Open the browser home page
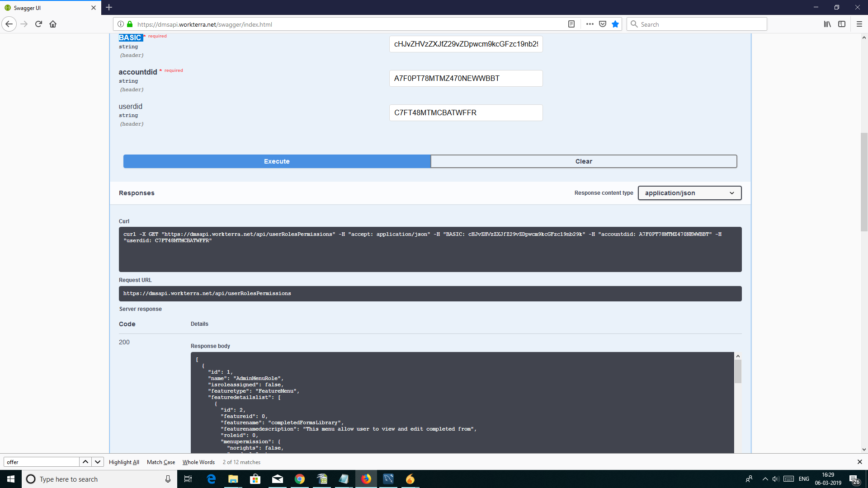Screen dimensions: 868x488 tap(53, 24)
